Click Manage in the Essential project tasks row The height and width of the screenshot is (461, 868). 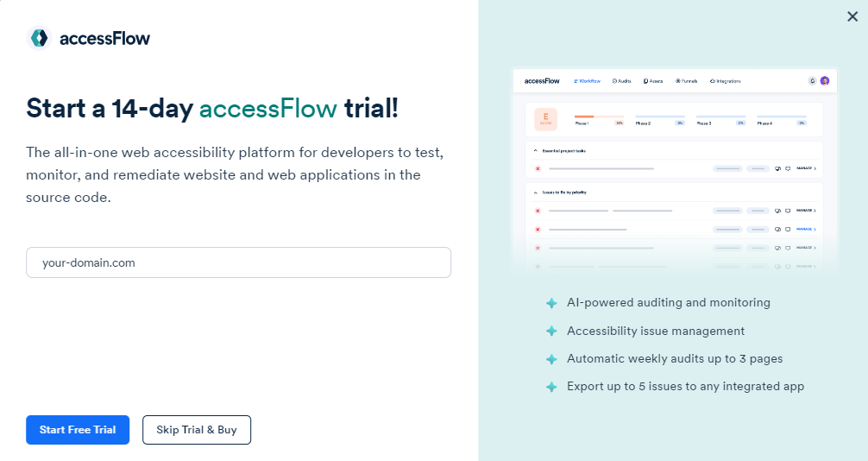pyautogui.click(x=805, y=169)
